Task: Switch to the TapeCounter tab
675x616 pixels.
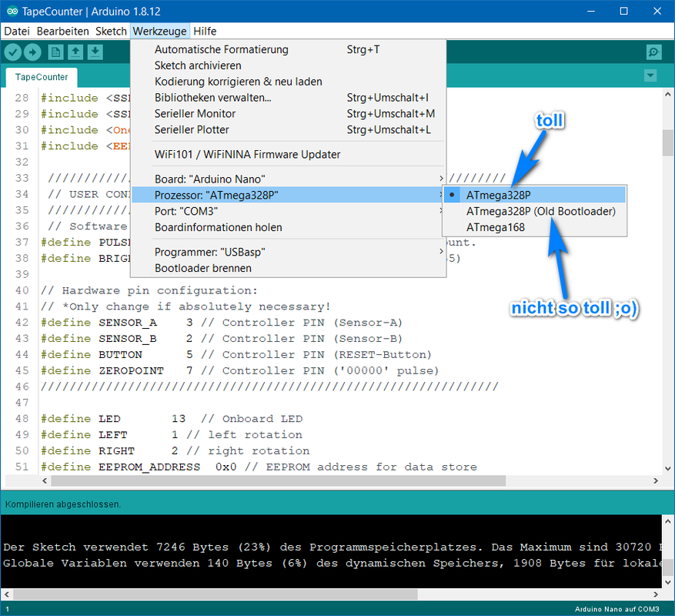Action: [x=42, y=77]
